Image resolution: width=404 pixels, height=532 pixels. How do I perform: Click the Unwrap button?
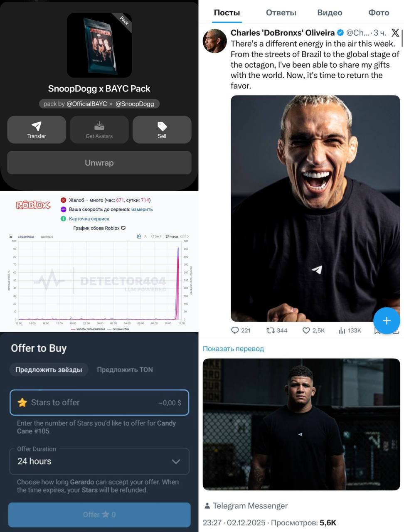(x=99, y=163)
